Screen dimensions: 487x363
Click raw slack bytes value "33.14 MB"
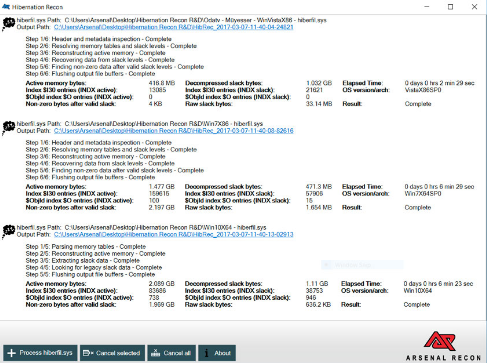pyautogui.click(x=319, y=104)
